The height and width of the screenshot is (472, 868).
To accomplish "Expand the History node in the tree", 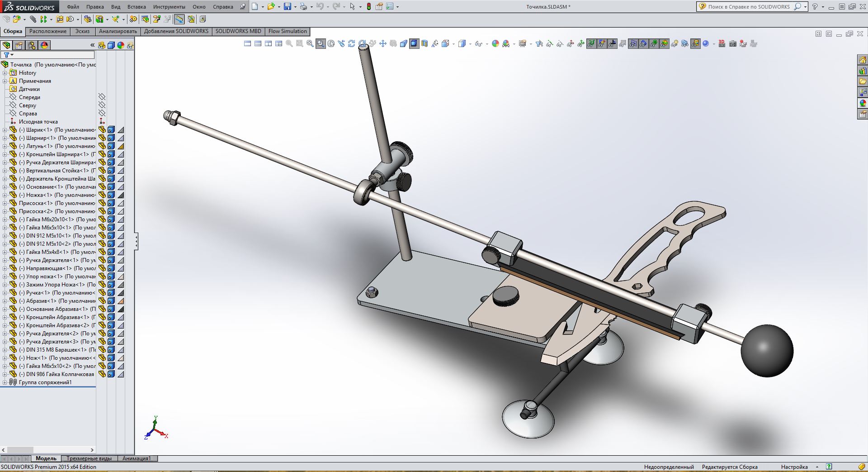I will pos(5,73).
